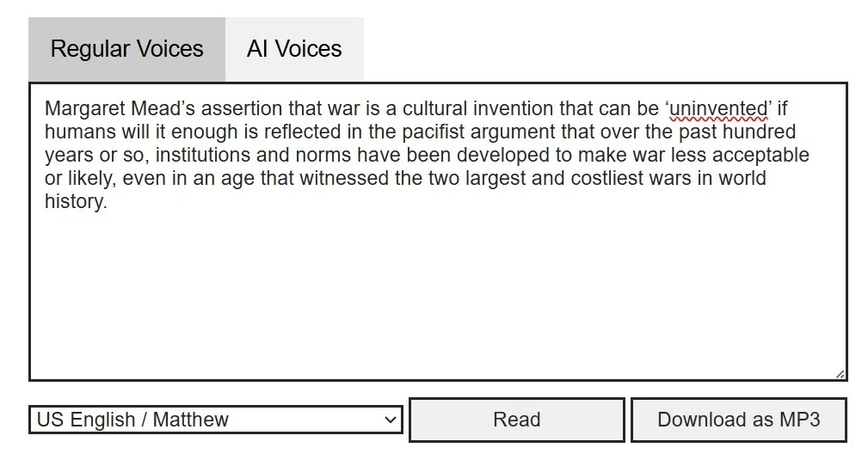The image size is (868, 460).
Task: Click the Download as MP3 button
Action: click(738, 420)
